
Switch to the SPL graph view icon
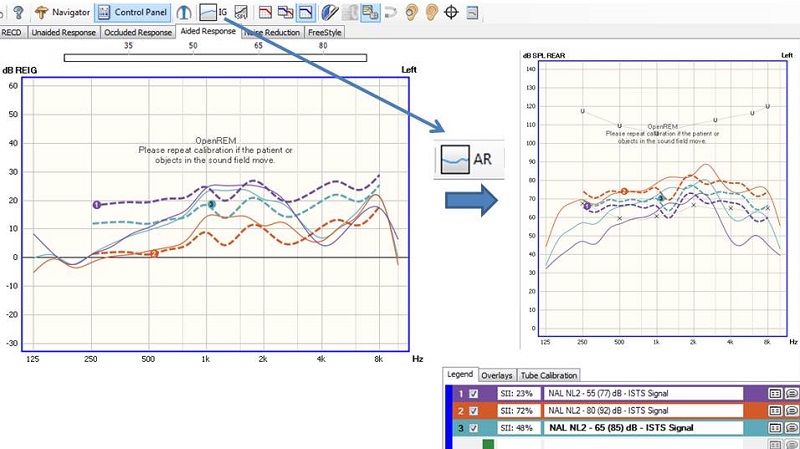[x=241, y=12]
